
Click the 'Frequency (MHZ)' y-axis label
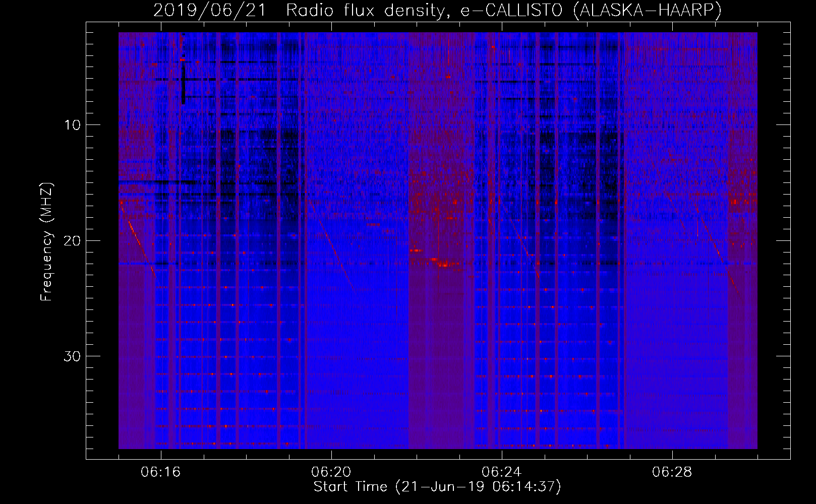point(46,242)
